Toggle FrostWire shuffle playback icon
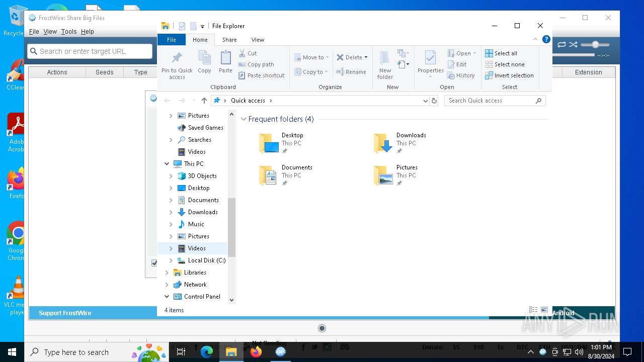Viewport: 644px width, 362px height. tap(573, 45)
